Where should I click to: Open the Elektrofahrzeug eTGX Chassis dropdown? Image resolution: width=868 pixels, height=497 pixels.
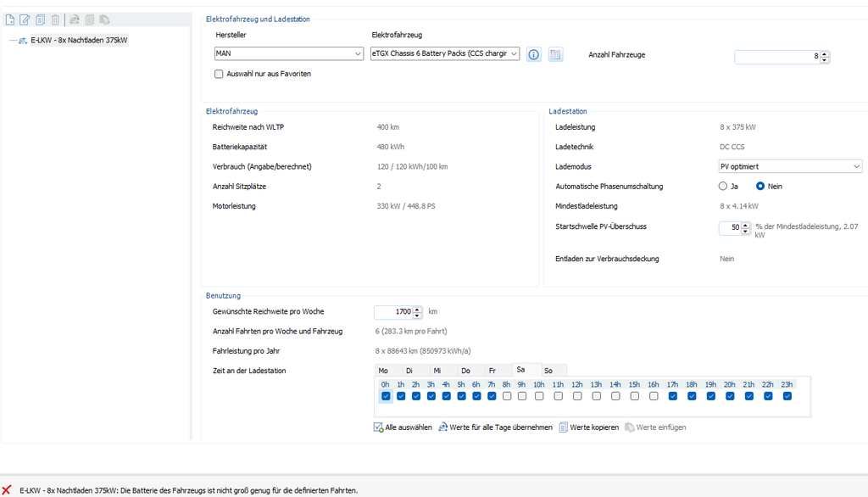pos(445,53)
